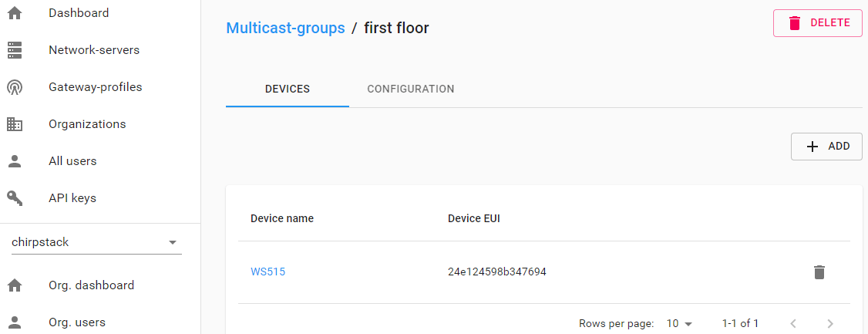Open the WS515 device link
Screen dimensions: 868x334
[268, 272]
